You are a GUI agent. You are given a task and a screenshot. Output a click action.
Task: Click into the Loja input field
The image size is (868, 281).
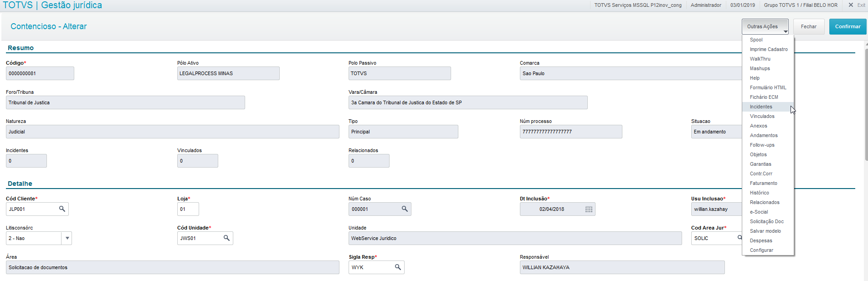188,209
